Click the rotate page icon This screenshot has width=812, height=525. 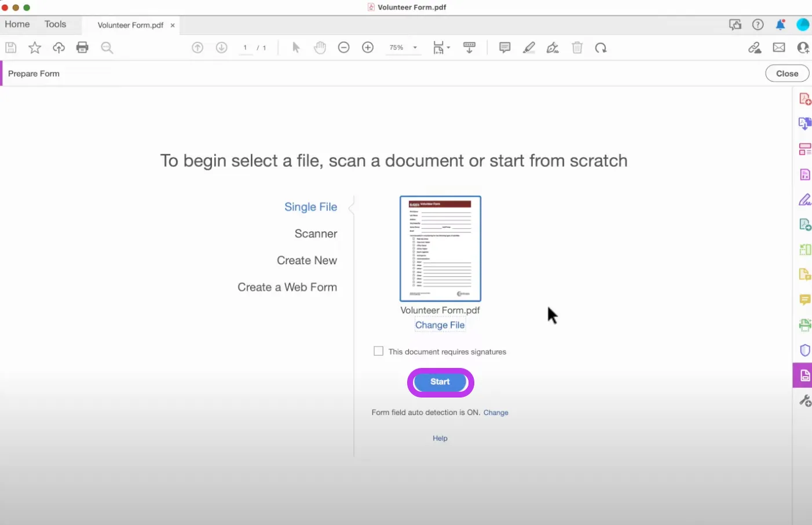click(601, 48)
